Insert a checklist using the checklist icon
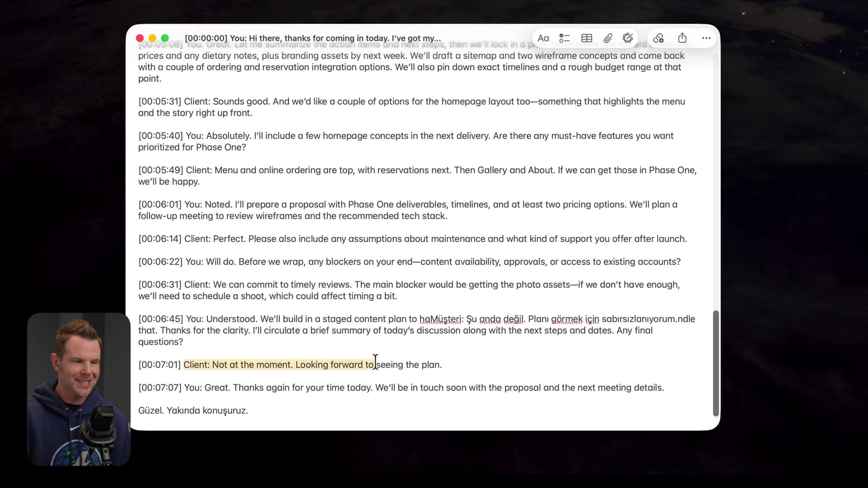The width and height of the screenshot is (868, 488). click(x=564, y=38)
